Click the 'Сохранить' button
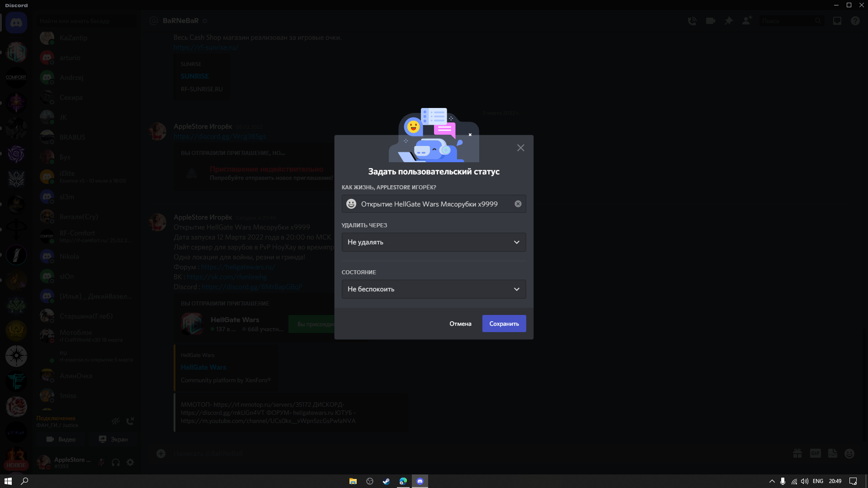 pos(504,324)
